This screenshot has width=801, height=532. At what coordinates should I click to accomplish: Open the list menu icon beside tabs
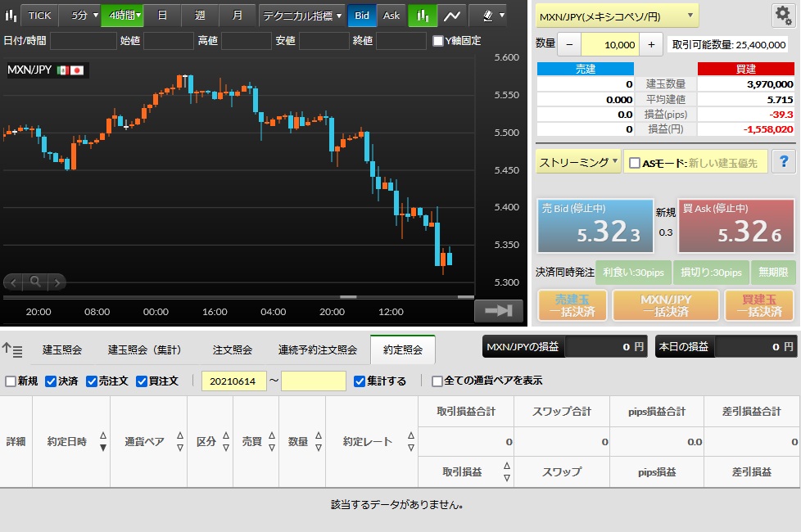(x=12, y=349)
